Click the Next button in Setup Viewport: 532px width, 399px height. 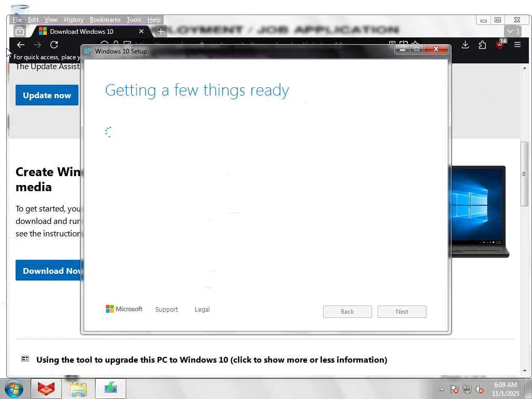[402, 312]
